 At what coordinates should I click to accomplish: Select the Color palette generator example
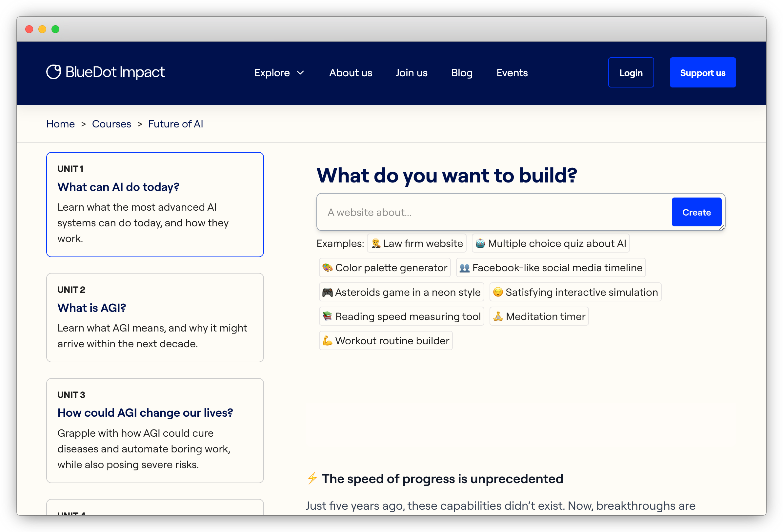(384, 267)
